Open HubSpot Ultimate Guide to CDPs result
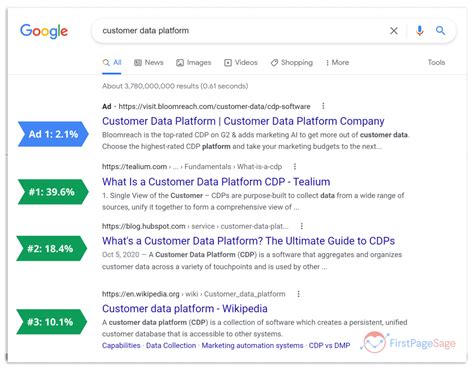The image size is (474, 369). coord(248,241)
